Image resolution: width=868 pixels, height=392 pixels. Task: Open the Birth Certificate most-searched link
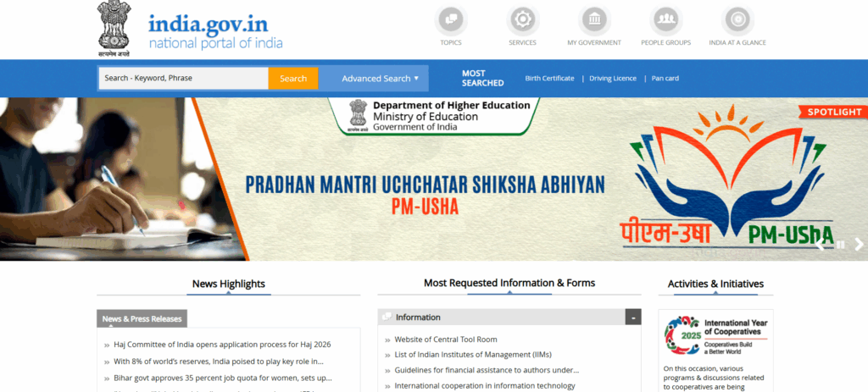[x=549, y=79]
